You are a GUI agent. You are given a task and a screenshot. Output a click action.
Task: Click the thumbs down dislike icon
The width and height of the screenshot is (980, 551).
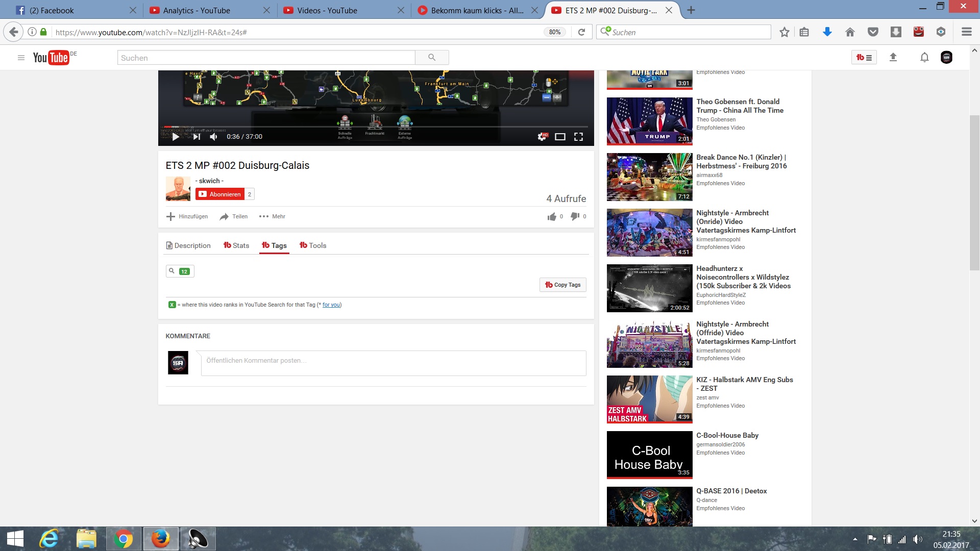click(575, 216)
